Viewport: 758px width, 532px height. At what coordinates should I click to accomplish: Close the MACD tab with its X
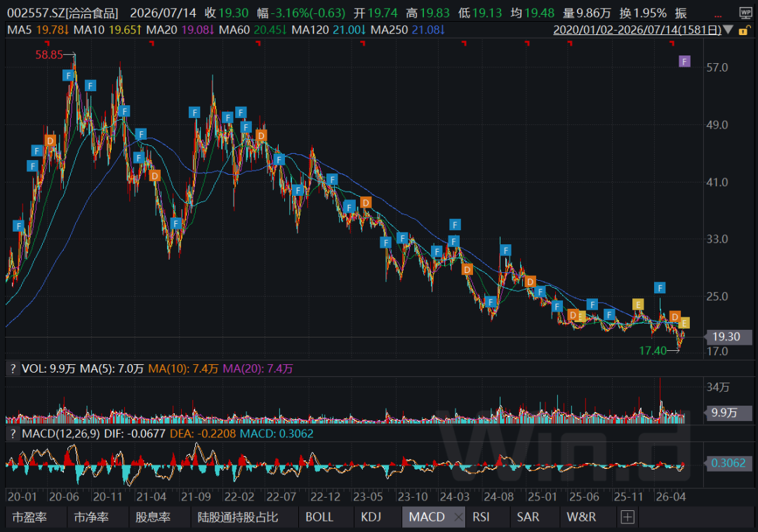pyautogui.click(x=458, y=517)
